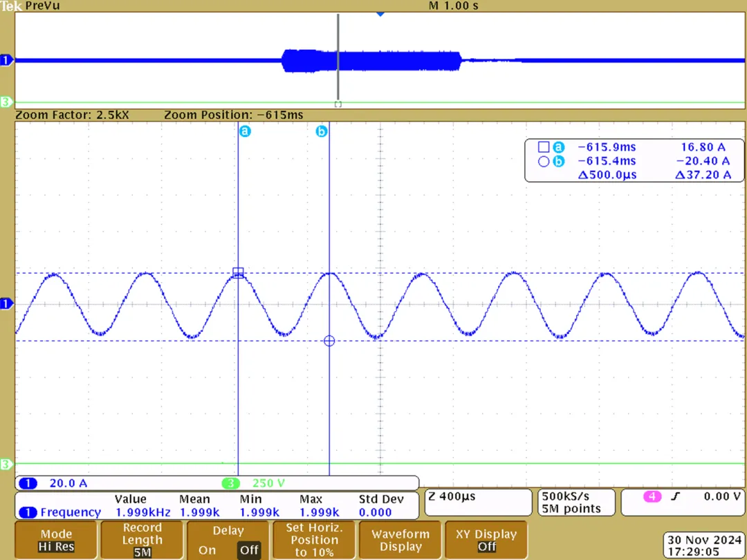
Task: Select the circle cursor b waveform marker
Action: 329,340
